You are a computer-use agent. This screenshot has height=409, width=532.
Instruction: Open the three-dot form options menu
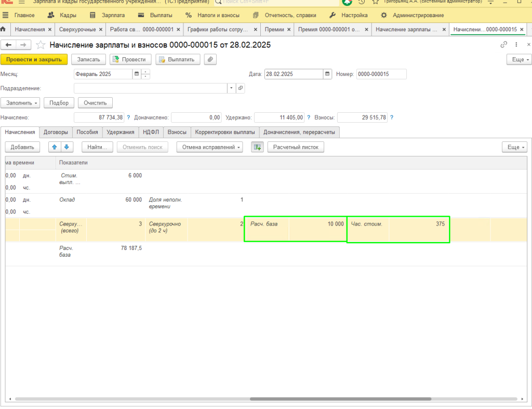(x=516, y=45)
